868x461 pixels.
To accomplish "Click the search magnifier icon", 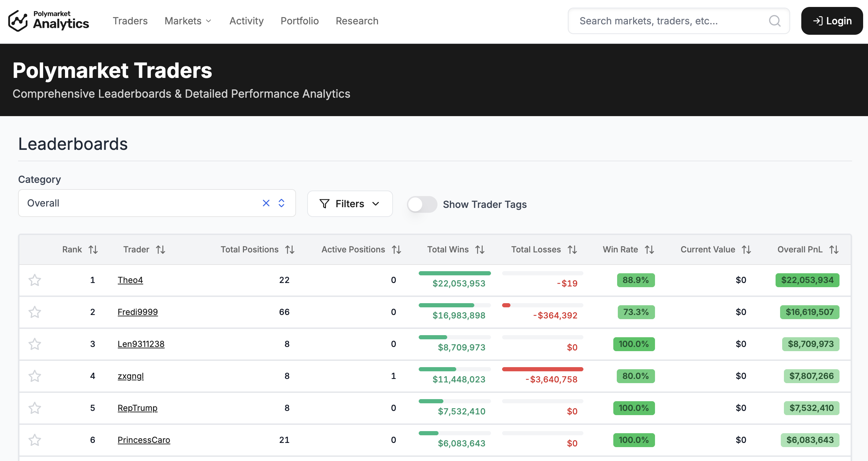I will (x=775, y=21).
